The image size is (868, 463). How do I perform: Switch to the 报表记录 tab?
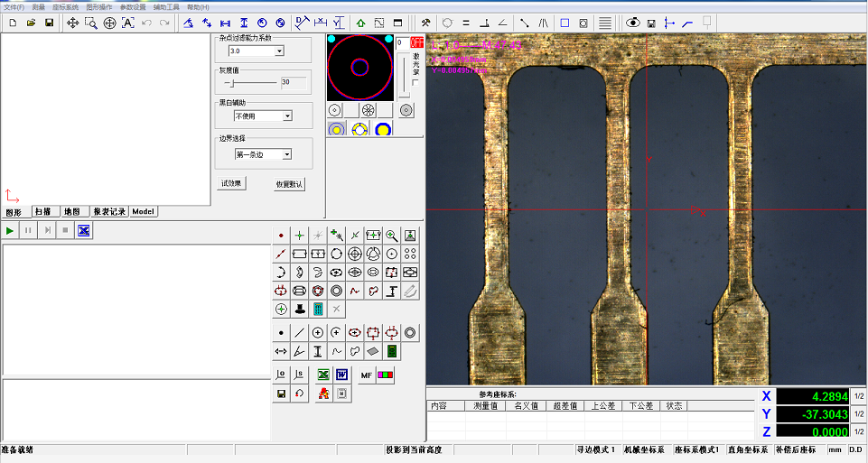pos(109,211)
